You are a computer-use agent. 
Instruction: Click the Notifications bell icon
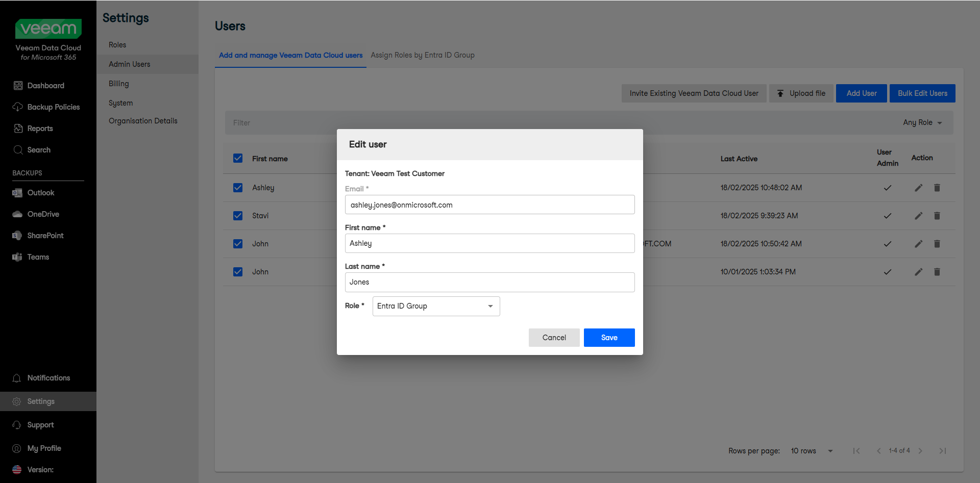point(17,378)
